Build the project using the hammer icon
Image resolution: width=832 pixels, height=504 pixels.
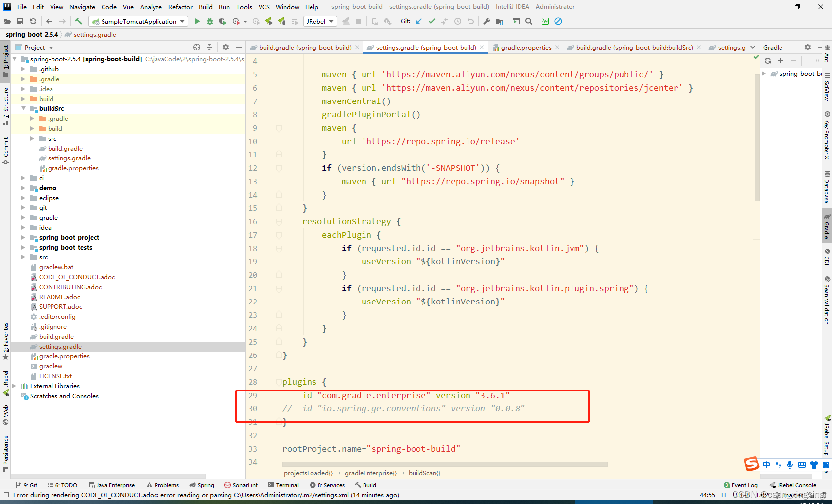point(78,21)
